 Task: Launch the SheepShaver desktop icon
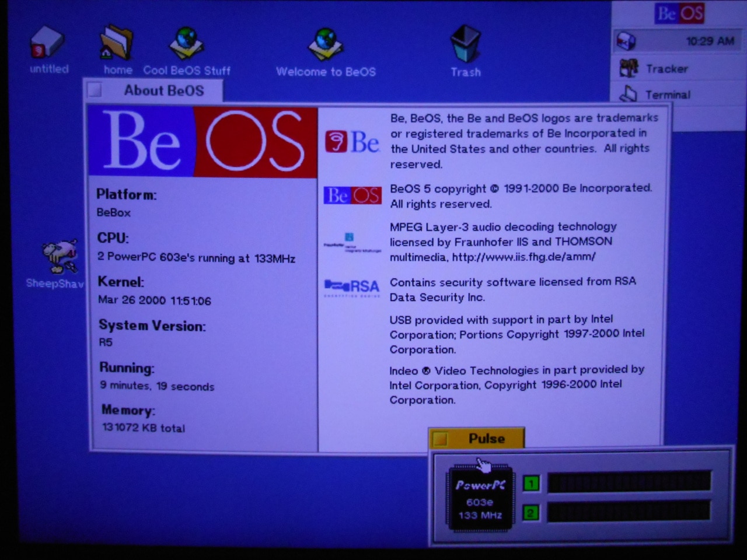pyautogui.click(x=59, y=257)
